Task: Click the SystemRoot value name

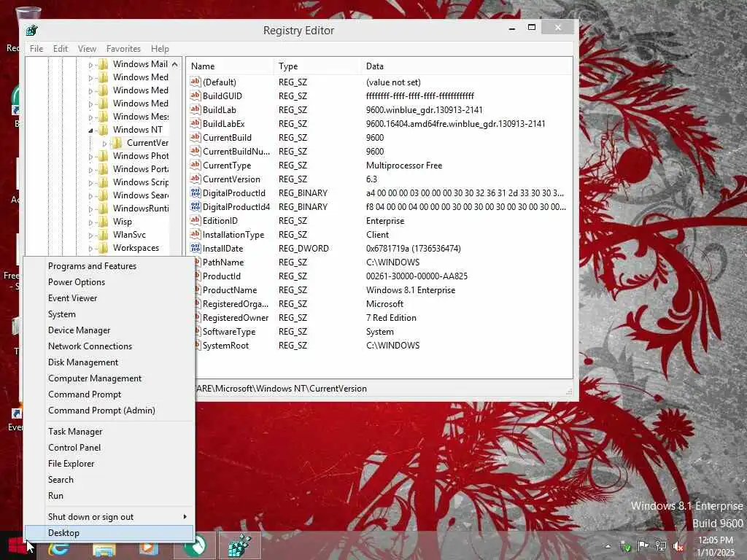Action: (x=225, y=345)
